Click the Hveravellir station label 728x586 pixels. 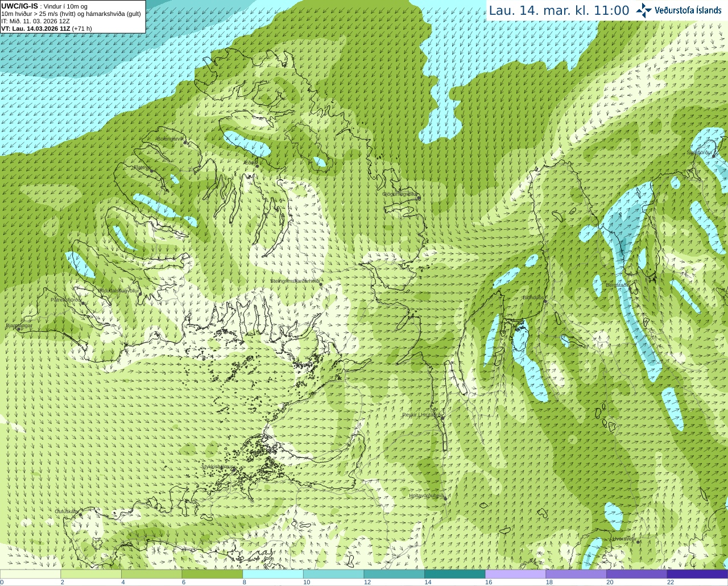pos(624,539)
